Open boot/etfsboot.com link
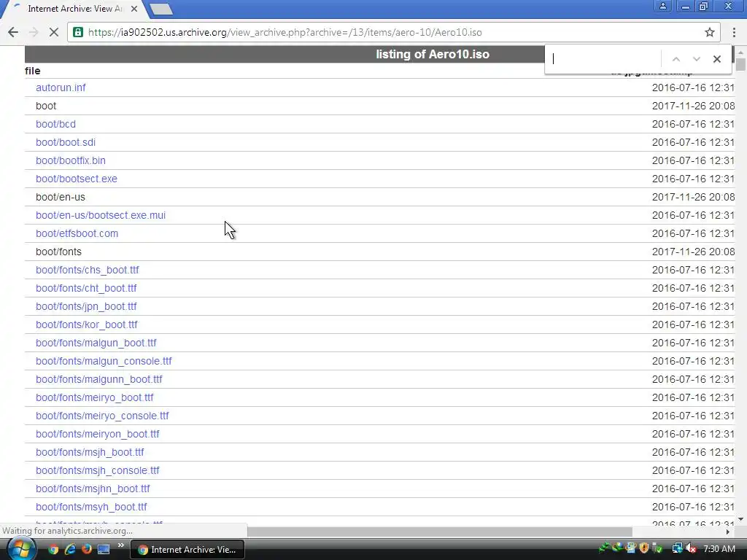This screenshot has width=747, height=560. tap(77, 233)
